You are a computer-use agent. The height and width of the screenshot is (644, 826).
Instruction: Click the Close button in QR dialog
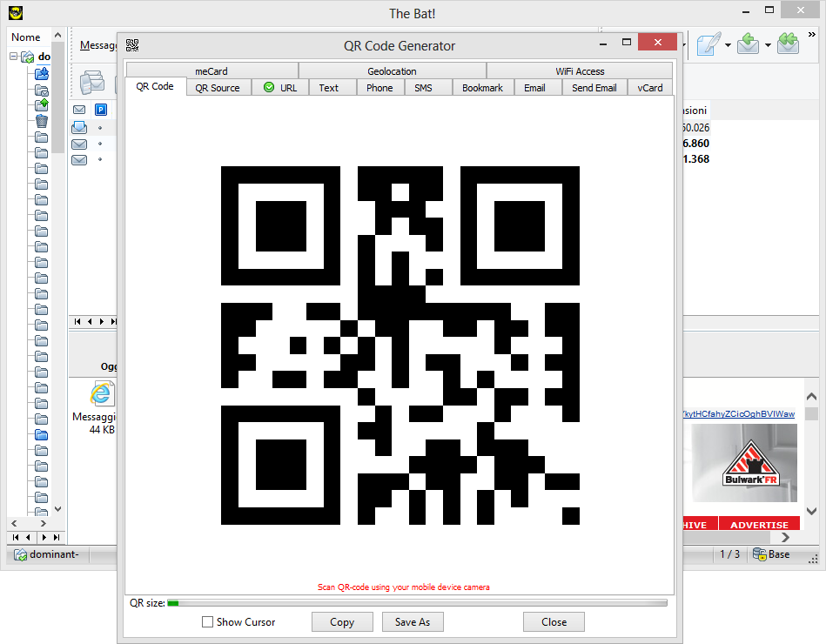tap(554, 622)
